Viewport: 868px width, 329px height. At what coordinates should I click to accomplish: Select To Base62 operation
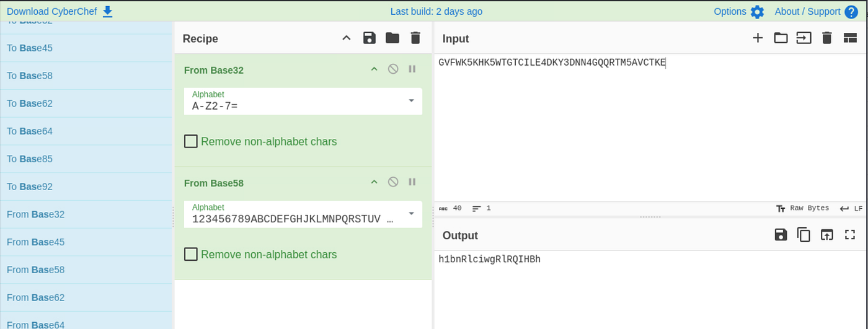[x=86, y=103]
